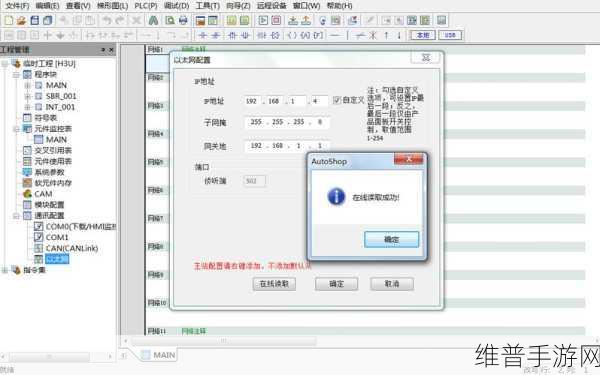The image size is (600, 375).
Task: Click the last icon on the top toolbar
Action: 441,20
